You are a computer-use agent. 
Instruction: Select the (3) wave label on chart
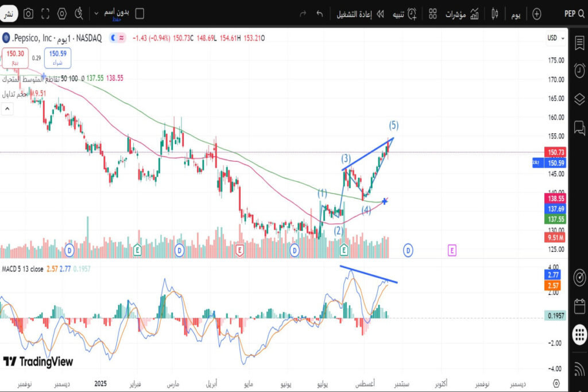346,158
